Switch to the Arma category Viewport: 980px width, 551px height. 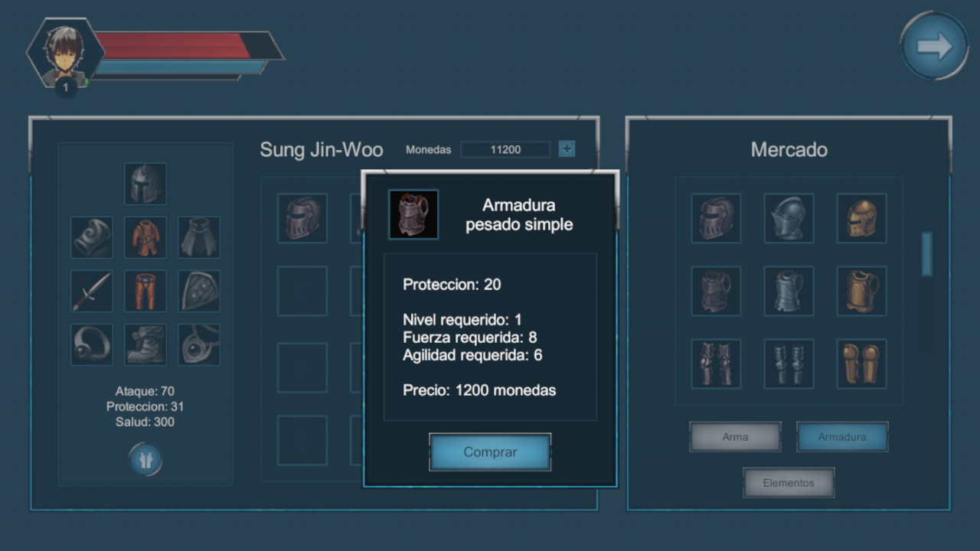(x=735, y=437)
